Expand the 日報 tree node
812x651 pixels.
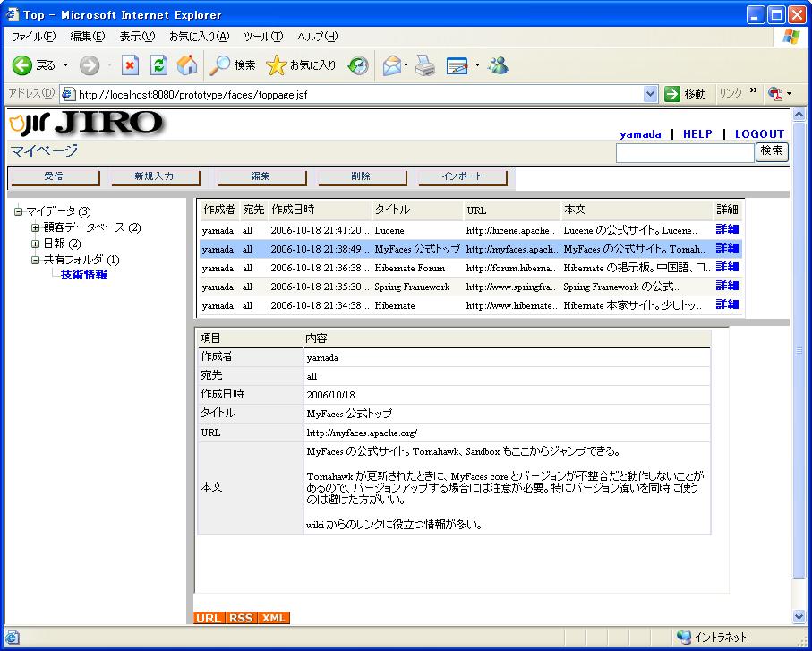pyautogui.click(x=36, y=244)
